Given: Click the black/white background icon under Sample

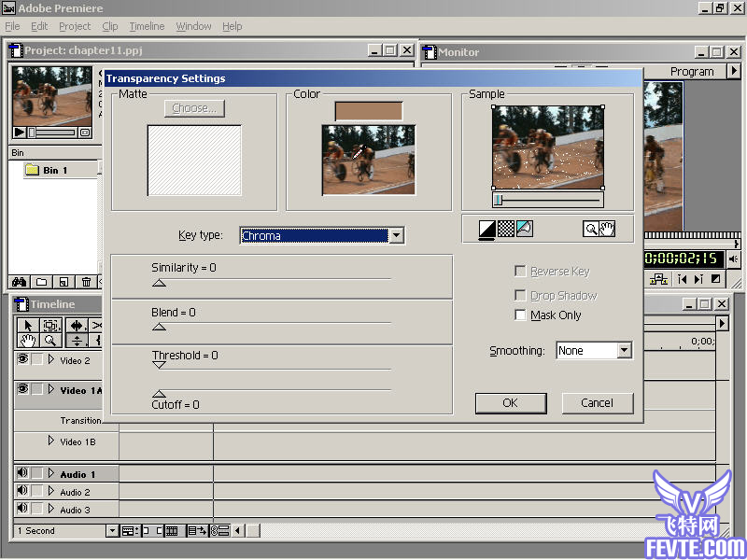Looking at the screenshot, I should tap(487, 228).
